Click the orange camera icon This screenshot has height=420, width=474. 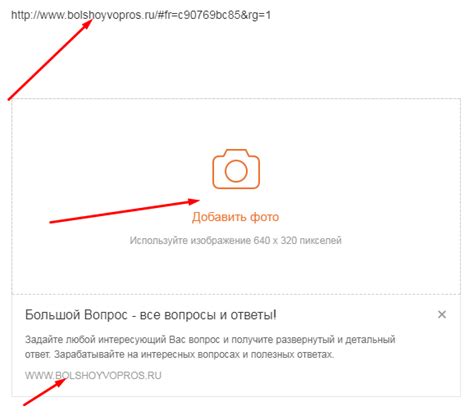click(236, 169)
